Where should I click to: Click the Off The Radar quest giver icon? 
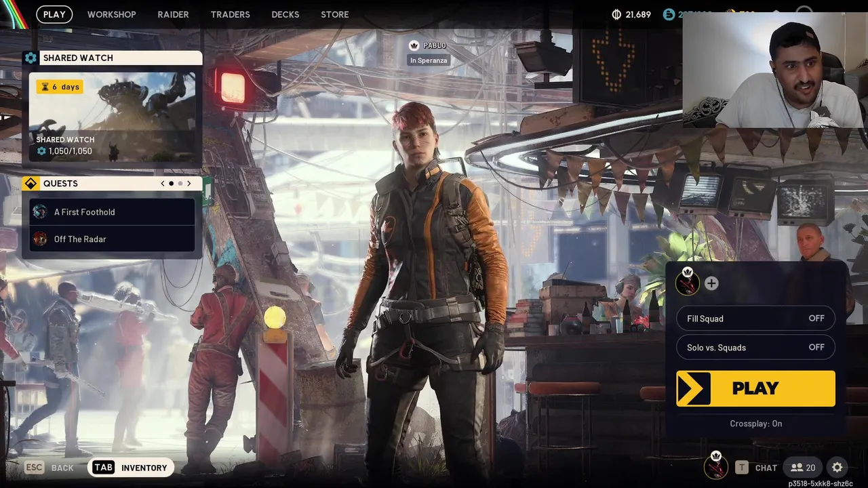click(x=40, y=239)
